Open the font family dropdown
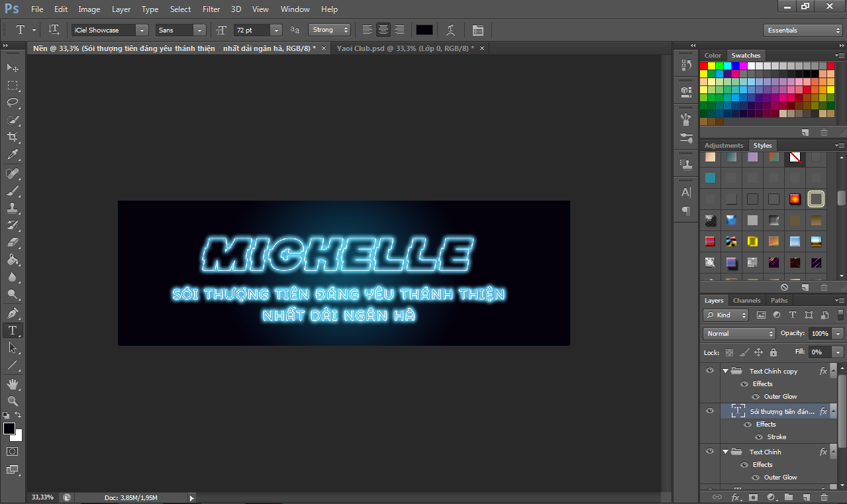The image size is (847, 504). (110, 30)
